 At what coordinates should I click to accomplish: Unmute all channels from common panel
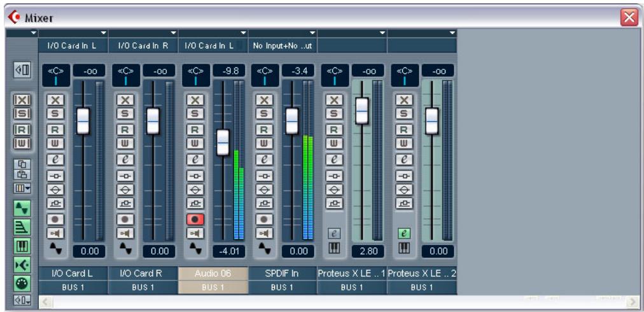point(22,100)
